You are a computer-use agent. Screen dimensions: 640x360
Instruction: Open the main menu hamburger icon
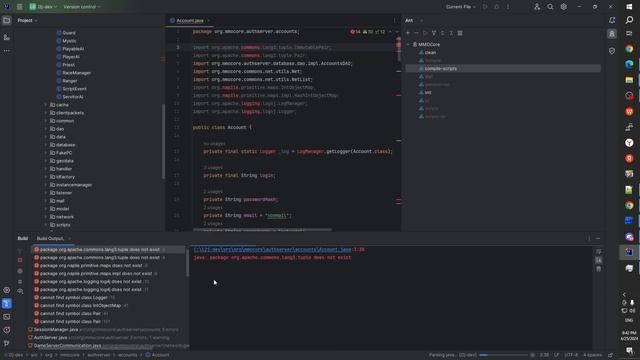click(19, 7)
